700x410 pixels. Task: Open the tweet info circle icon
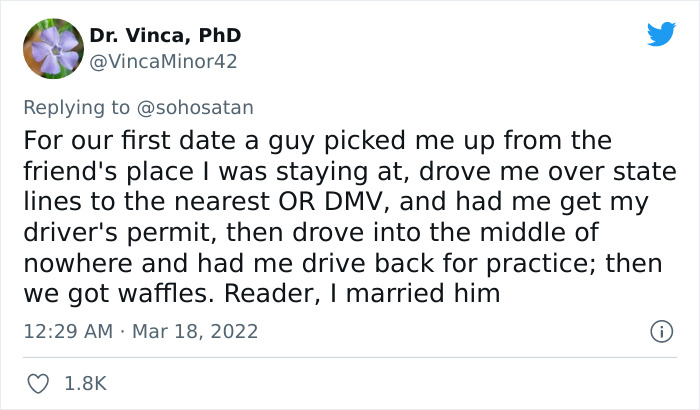(x=660, y=330)
